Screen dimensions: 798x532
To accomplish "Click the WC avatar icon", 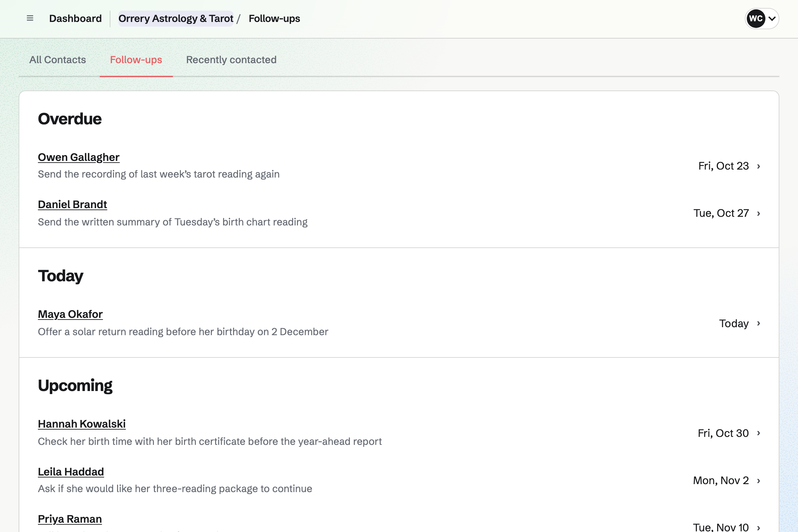I will tap(755, 18).
